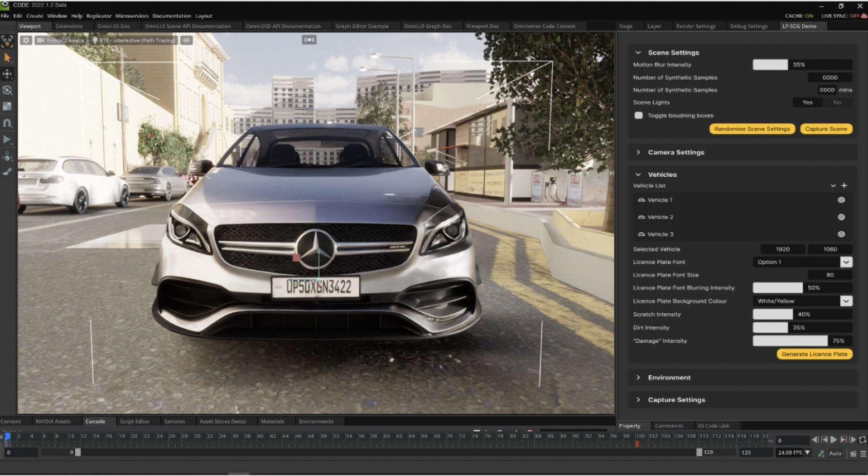Toggle Auto keying on timeline

coord(835,453)
